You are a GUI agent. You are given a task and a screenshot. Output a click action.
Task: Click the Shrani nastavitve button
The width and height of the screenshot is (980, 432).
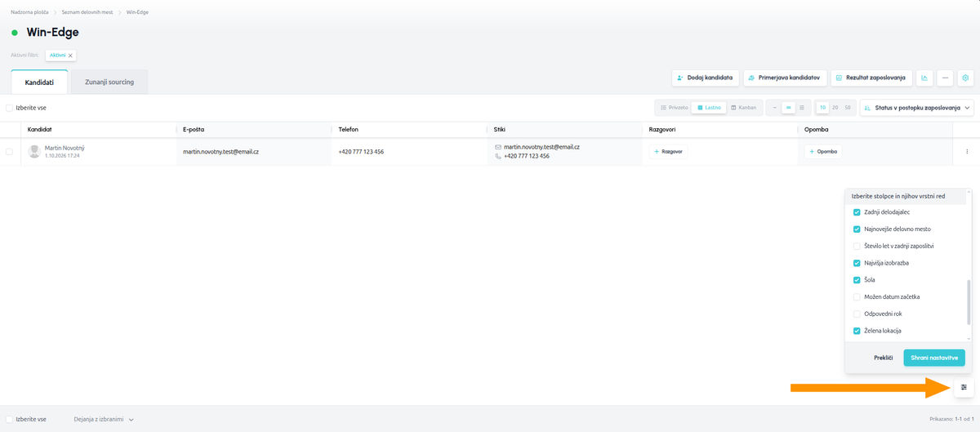(x=934, y=358)
